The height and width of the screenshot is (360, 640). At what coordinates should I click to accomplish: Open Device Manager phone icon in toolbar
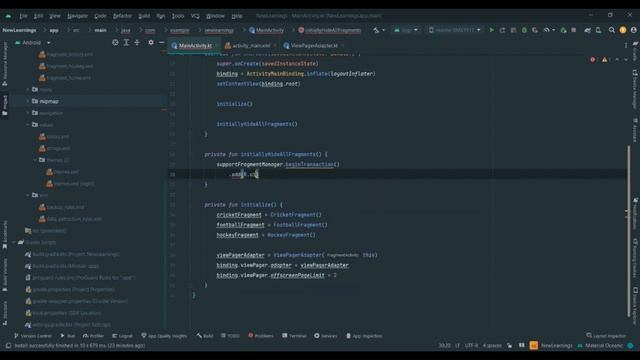coord(598,30)
